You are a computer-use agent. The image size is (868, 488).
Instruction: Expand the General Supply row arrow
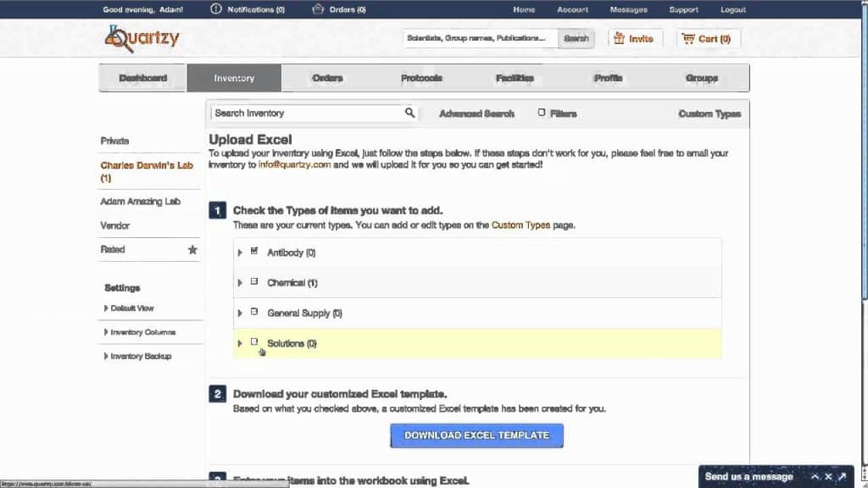tap(240, 313)
